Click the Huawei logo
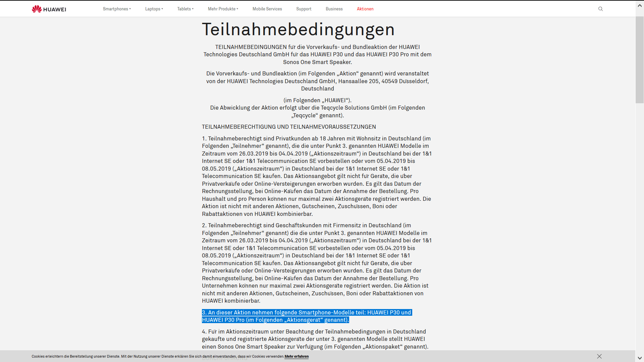The width and height of the screenshot is (644, 362). pyautogui.click(x=49, y=9)
